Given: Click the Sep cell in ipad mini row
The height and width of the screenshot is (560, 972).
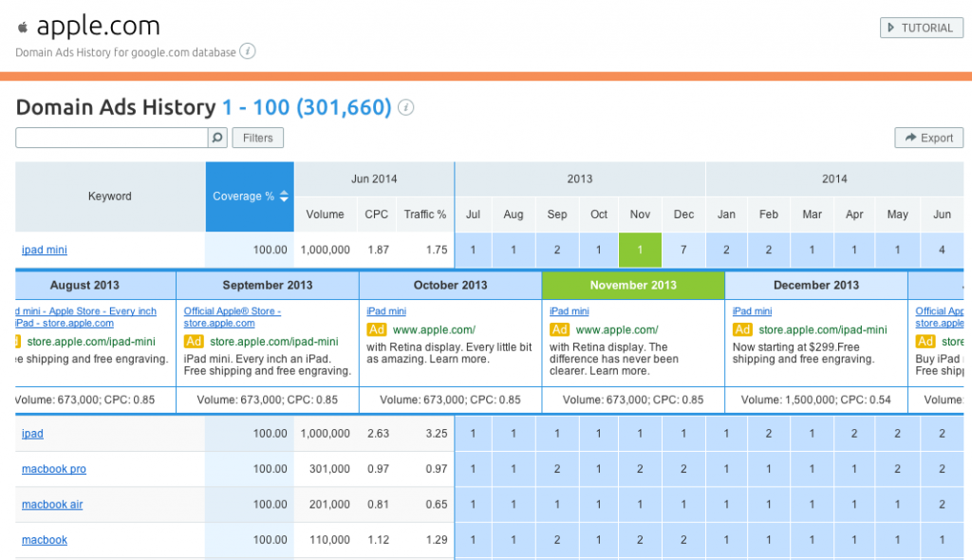Looking at the screenshot, I should pos(556,250).
